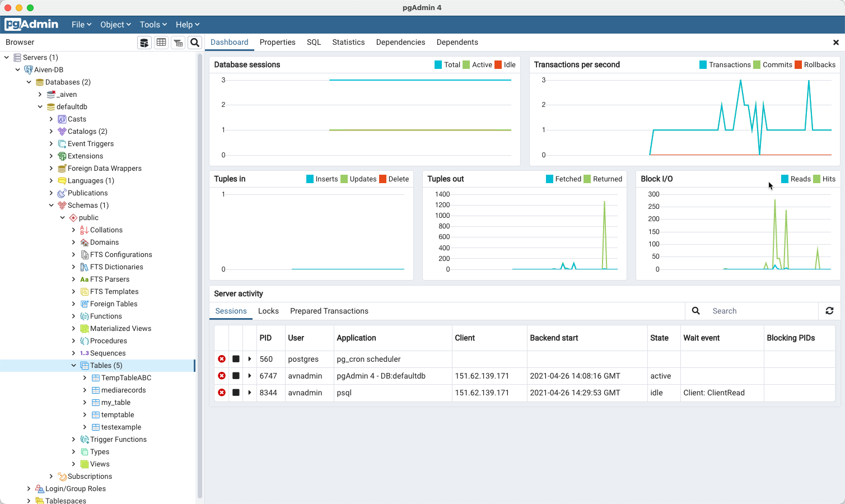The height and width of the screenshot is (504, 845).
Task: Expand details arrow for session PID 6747
Action: (249, 376)
